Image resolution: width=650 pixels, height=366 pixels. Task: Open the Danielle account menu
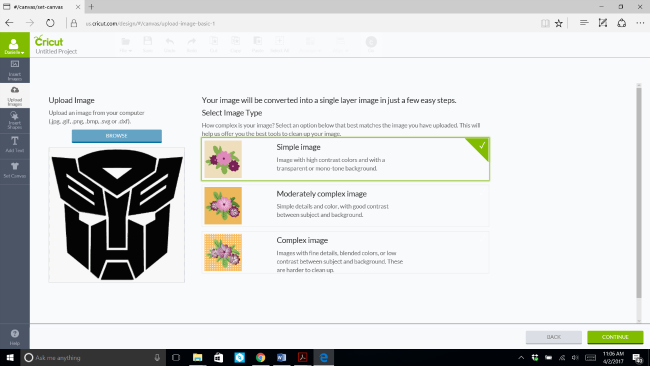pyautogui.click(x=15, y=45)
